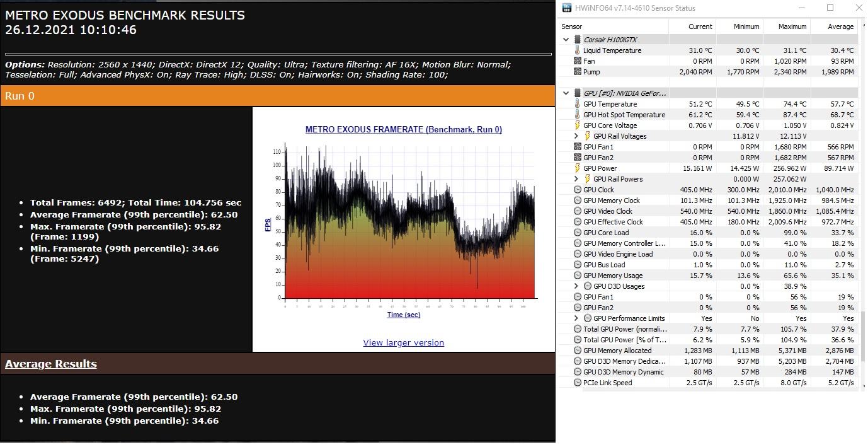Click the HWiNFO64 app icon in title bar
The height and width of the screenshot is (447, 868).
click(567, 8)
